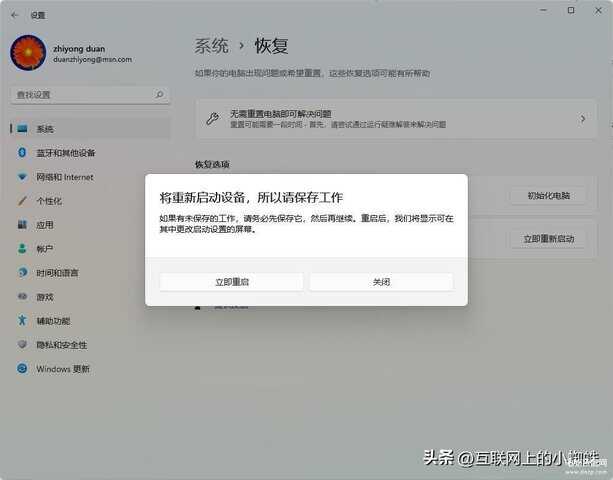Click the zhiyong duan user name
This screenshot has width=613, height=480.
(79, 49)
